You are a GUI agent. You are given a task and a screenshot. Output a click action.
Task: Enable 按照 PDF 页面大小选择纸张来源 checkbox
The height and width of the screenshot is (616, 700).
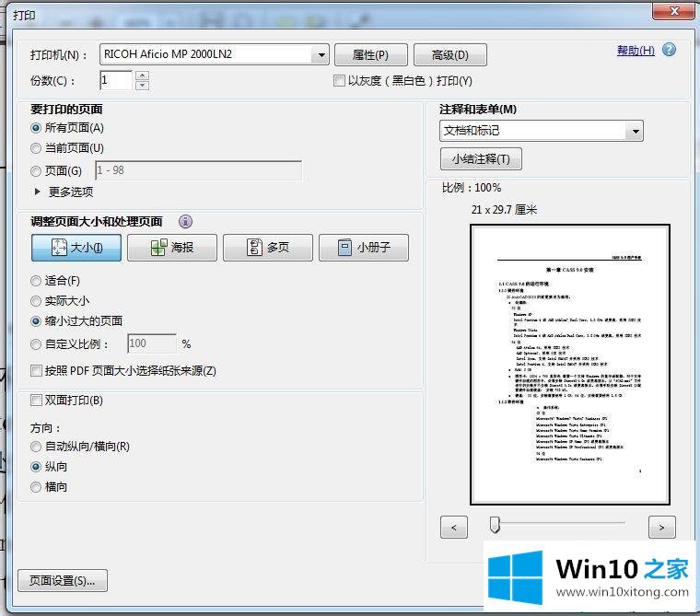(x=36, y=370)
